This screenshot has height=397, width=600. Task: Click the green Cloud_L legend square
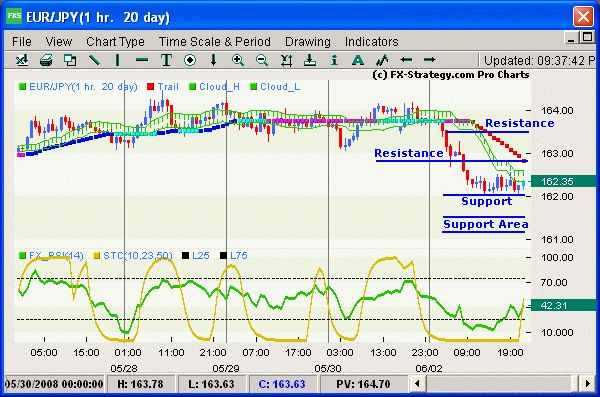click(x=253, y=87)
